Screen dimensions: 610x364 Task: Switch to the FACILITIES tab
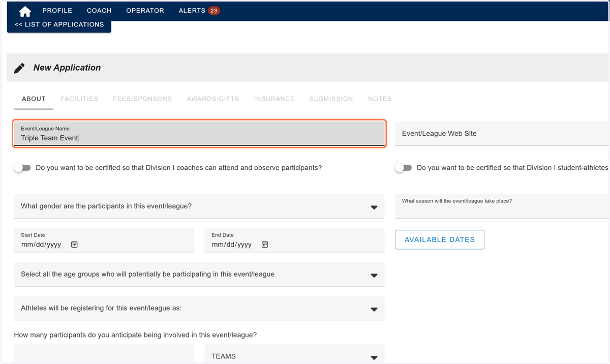tap(79, 99)
